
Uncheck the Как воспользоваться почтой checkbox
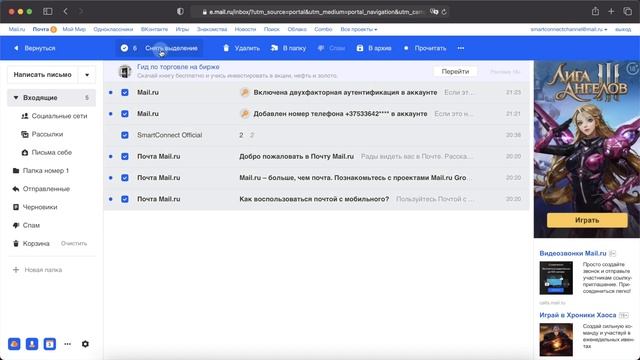(125, 199)
